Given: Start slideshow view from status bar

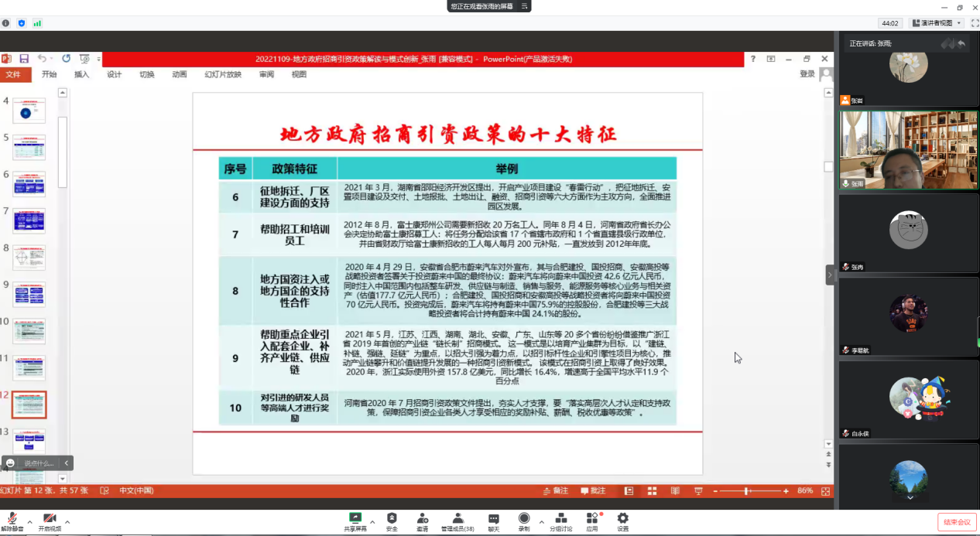Looking at the screenshot, I should click(698, 491).
